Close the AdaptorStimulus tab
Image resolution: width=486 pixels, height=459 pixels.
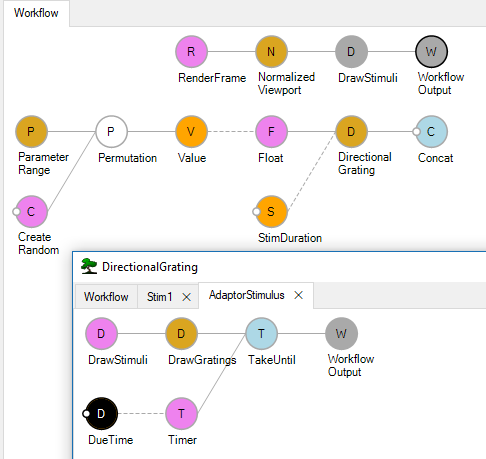[x=299, y=295]
